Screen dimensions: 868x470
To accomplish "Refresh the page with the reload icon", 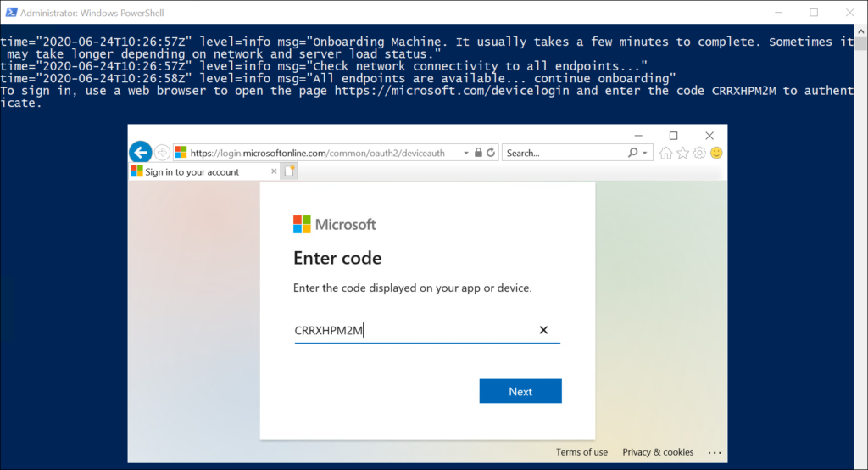I will coord(491,153).
